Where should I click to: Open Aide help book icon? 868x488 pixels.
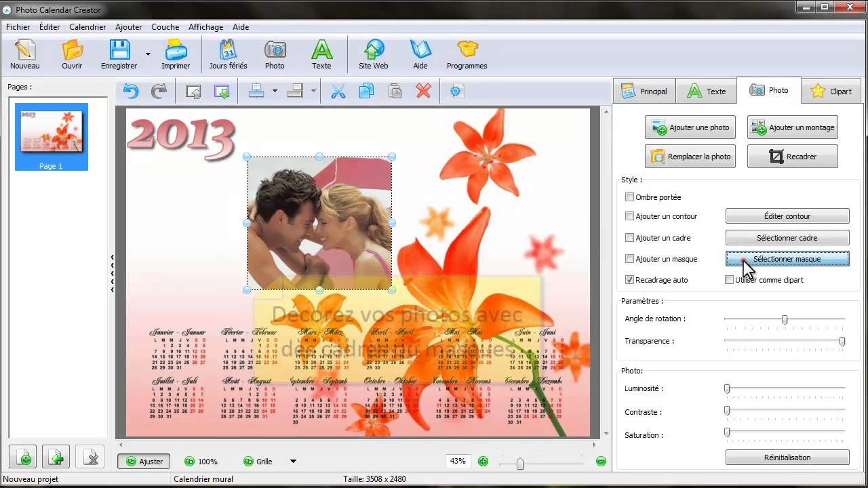point(420,54)
